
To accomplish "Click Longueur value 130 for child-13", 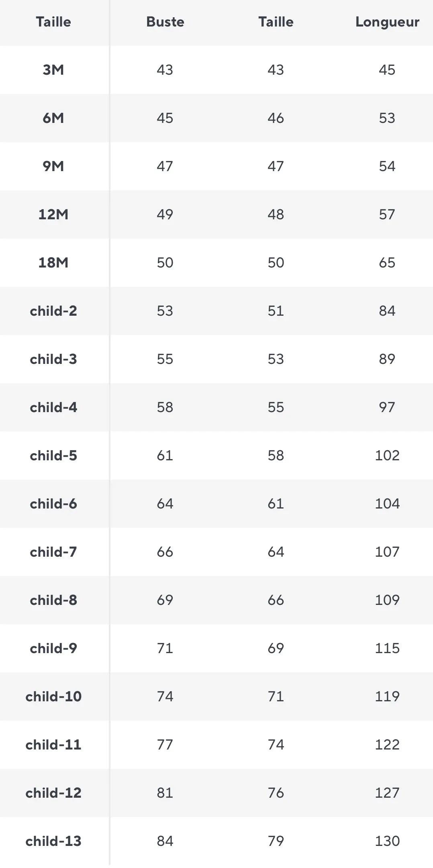I will (387, 841).
